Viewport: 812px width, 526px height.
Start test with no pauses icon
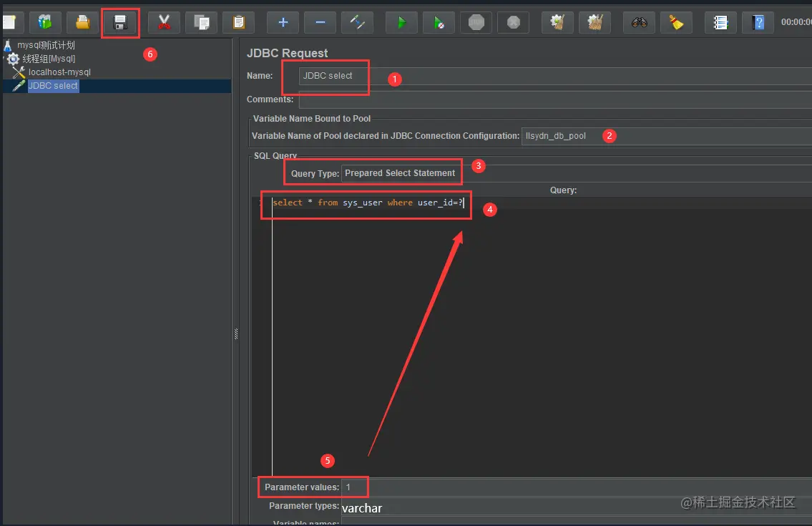[x=439, y=22]
